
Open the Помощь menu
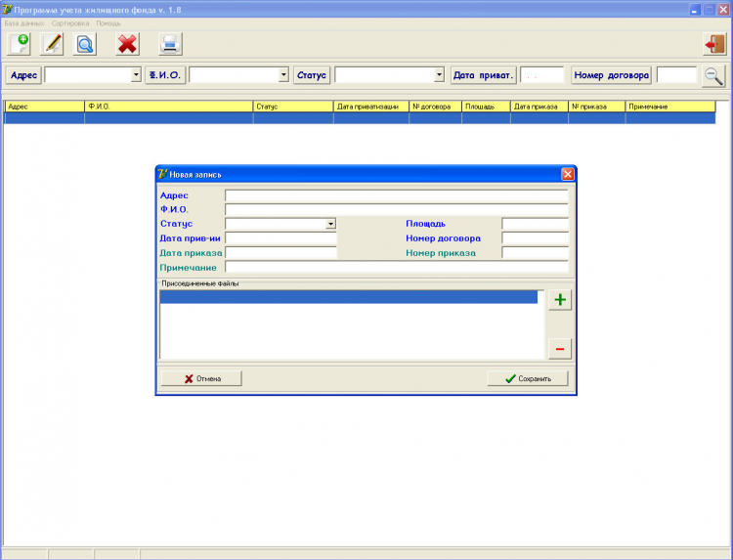[x=108, y=23]
